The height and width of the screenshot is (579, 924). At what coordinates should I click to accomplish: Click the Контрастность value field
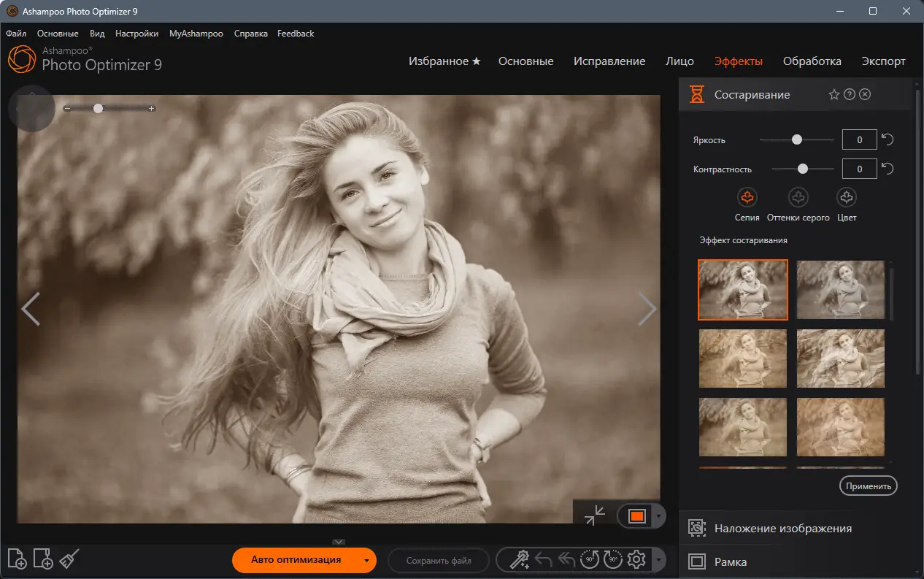[x=860, y=169]
